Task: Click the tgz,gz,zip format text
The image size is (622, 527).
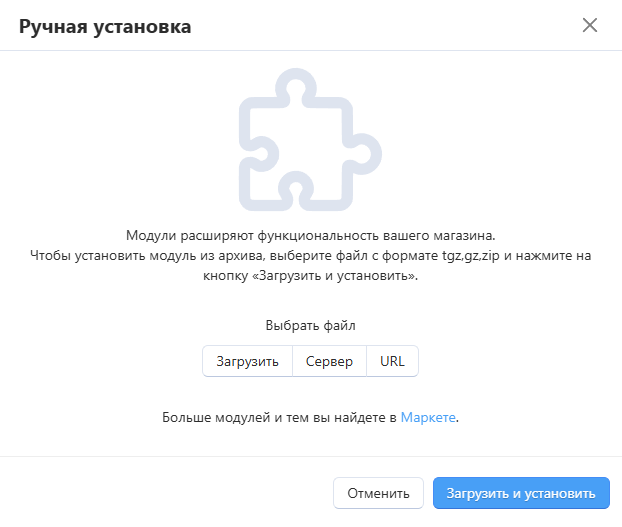Action: click(471, 255)
